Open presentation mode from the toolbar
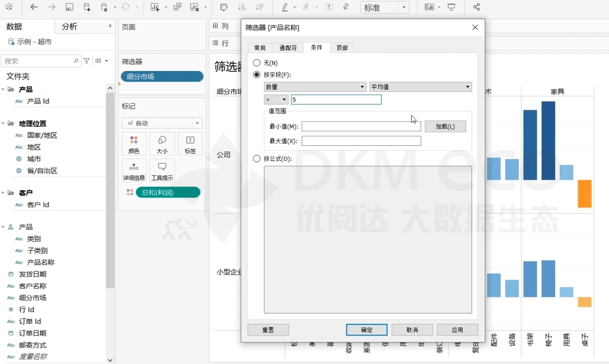Image resolution: width=609 pixels, height=364 pixels. [451, 7]
